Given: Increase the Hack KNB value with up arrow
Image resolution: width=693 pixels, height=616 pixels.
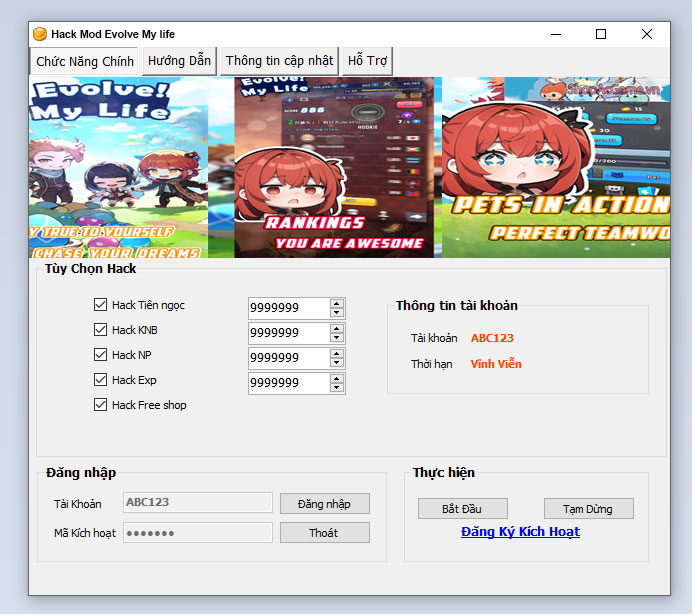Looking at the screenshot, I should 337,329.
